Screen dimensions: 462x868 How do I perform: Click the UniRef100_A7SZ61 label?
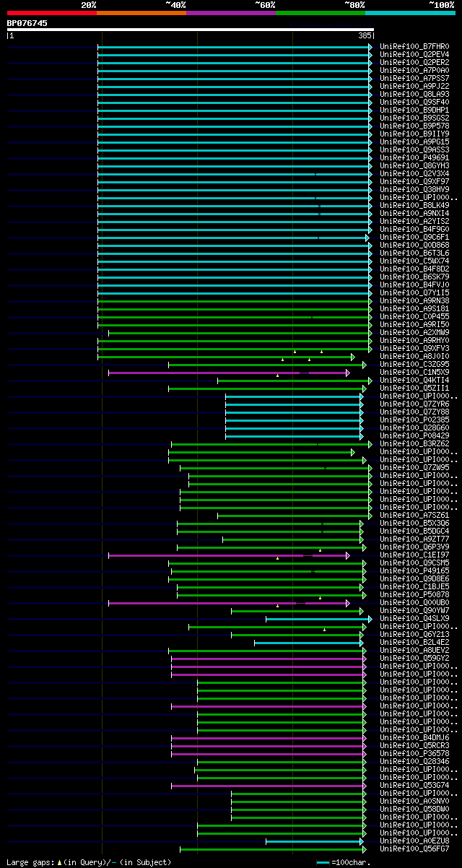[414, 515]
